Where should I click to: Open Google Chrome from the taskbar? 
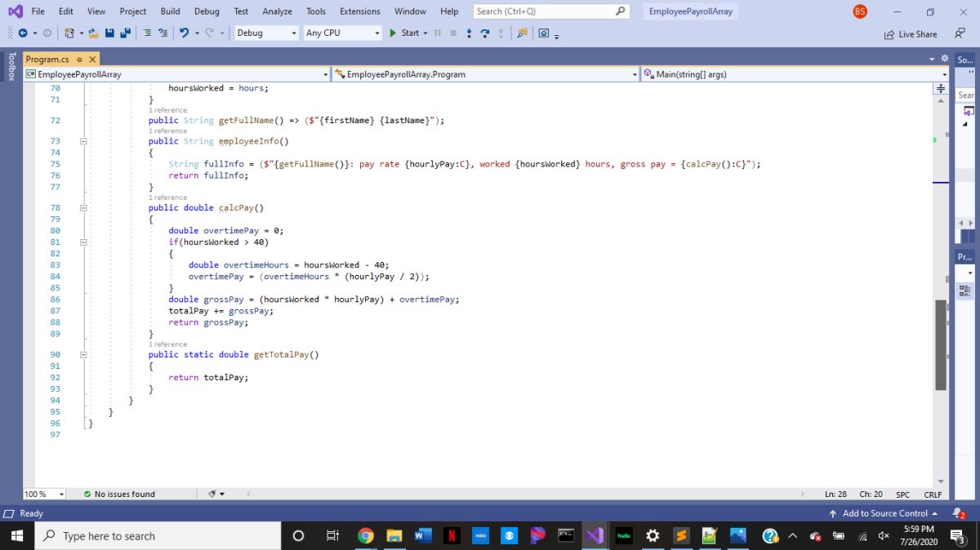366,536
